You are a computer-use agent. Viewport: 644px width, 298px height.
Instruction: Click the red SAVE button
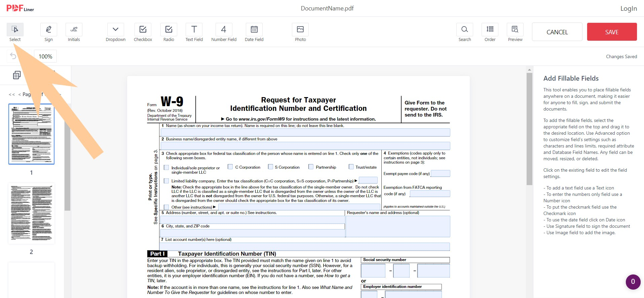tap(612, 32)
